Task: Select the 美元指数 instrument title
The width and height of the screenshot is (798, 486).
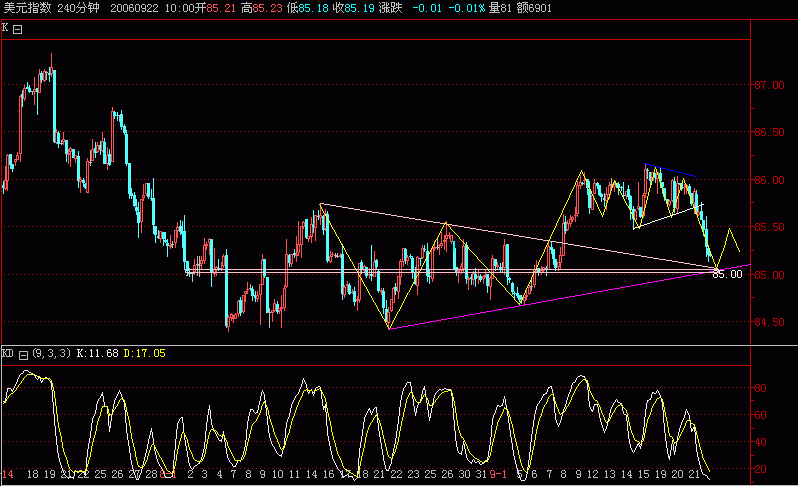Action: (27, 8)
